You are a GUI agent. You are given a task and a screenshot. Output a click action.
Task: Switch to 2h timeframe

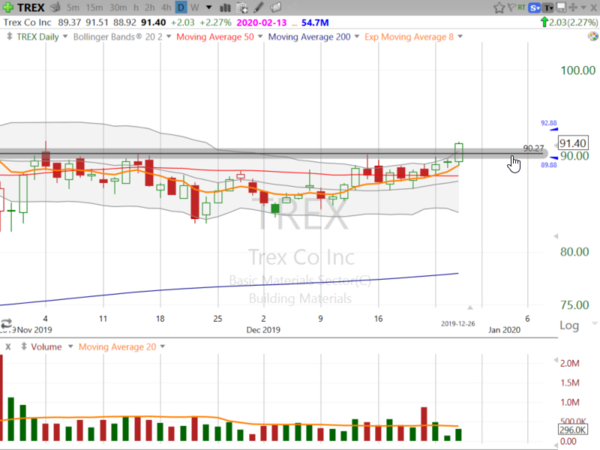coord(150,7)
